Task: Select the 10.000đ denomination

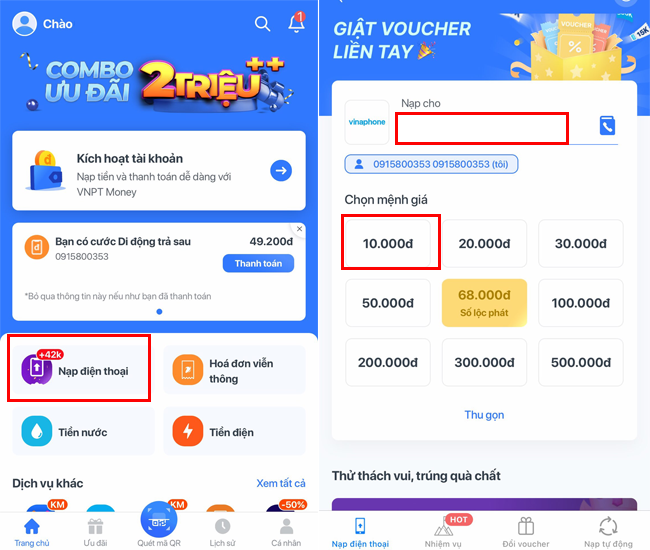Action: click(x=388, y=244)
